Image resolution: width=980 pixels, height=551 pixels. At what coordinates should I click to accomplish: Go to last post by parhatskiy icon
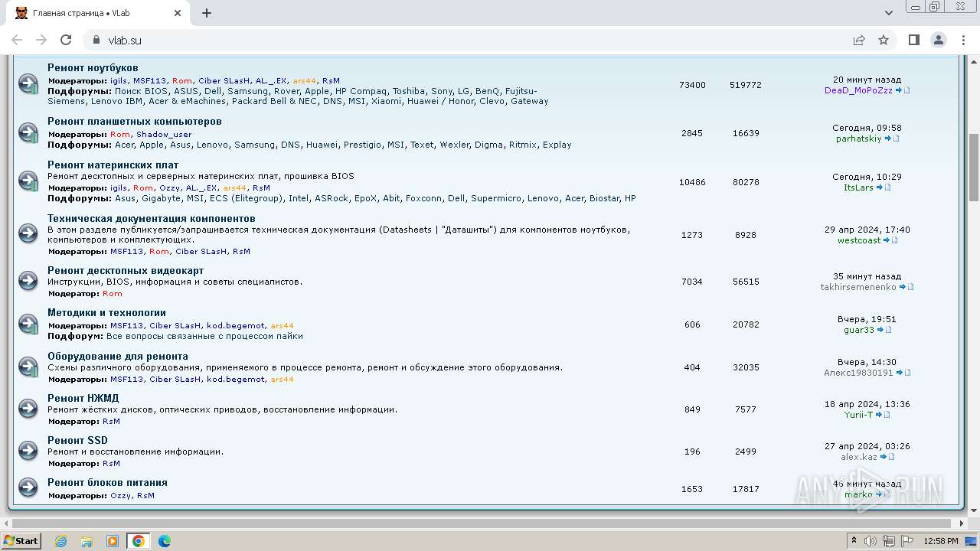click(892, 139)
